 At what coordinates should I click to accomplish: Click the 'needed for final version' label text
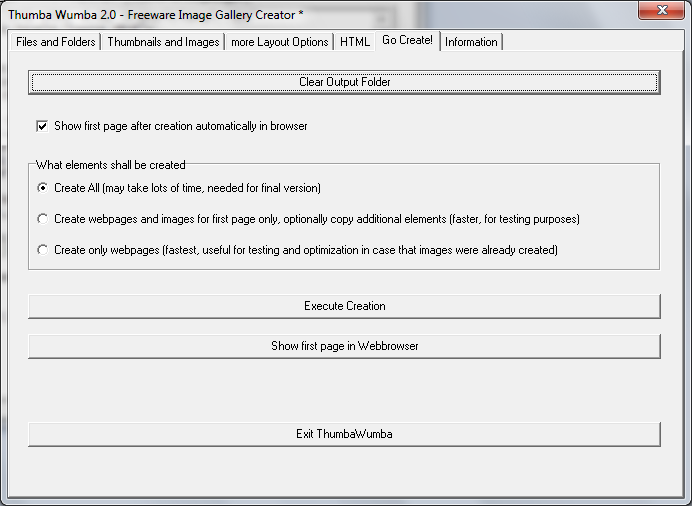pyautogui.click(x=260, y=188)
